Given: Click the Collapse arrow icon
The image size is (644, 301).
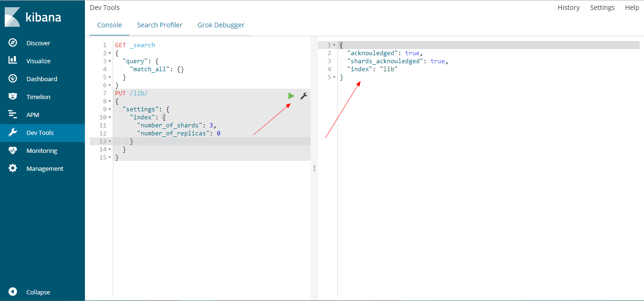Looking at the screenshot, I should pyautogui.click(x=13, y=292).
